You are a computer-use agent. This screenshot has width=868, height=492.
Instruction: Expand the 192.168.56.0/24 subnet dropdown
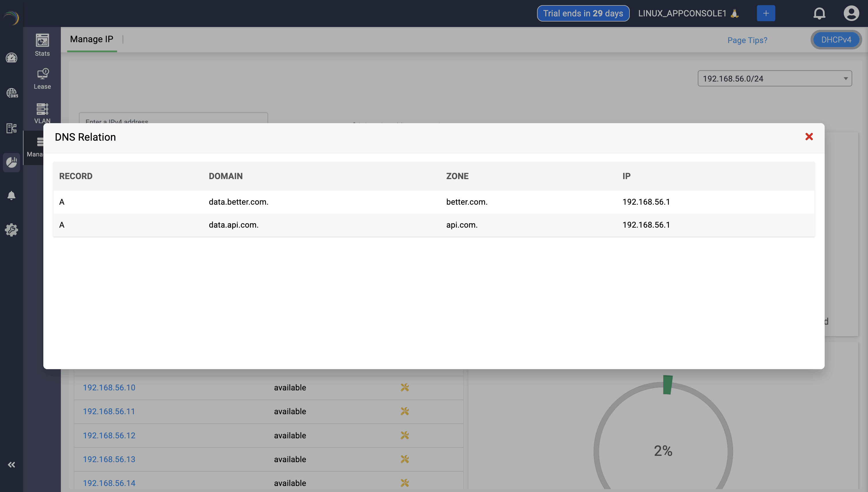(774, 78)
